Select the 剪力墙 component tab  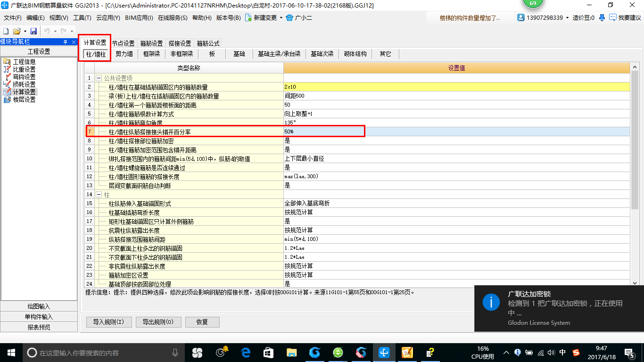[124, 54]
